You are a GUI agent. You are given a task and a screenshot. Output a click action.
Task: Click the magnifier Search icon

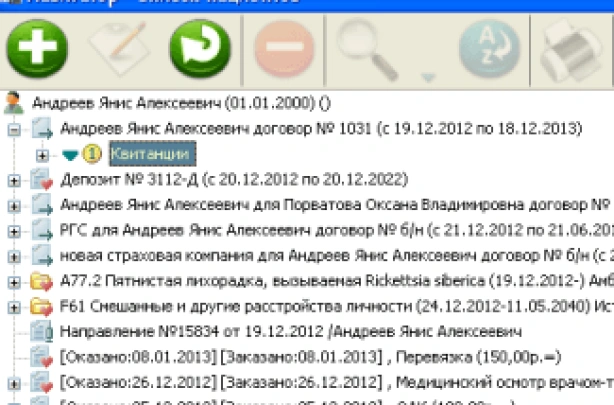361,43
